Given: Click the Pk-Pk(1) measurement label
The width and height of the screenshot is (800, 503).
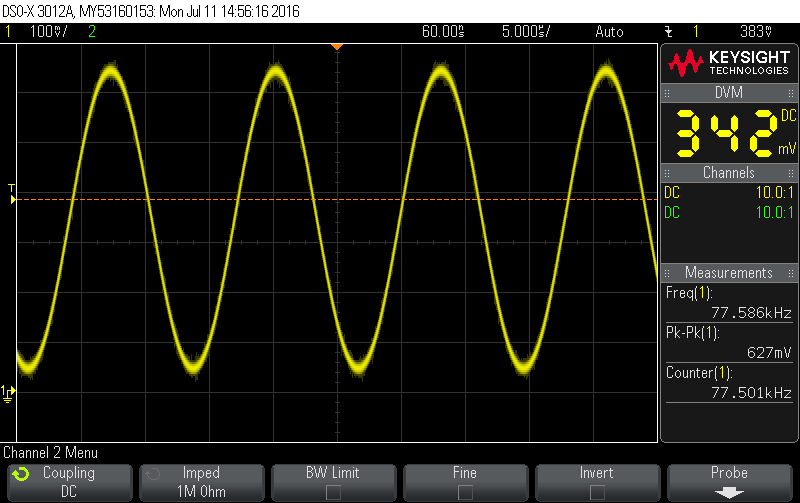Looking at the screenshot, I should click(692, 333).
